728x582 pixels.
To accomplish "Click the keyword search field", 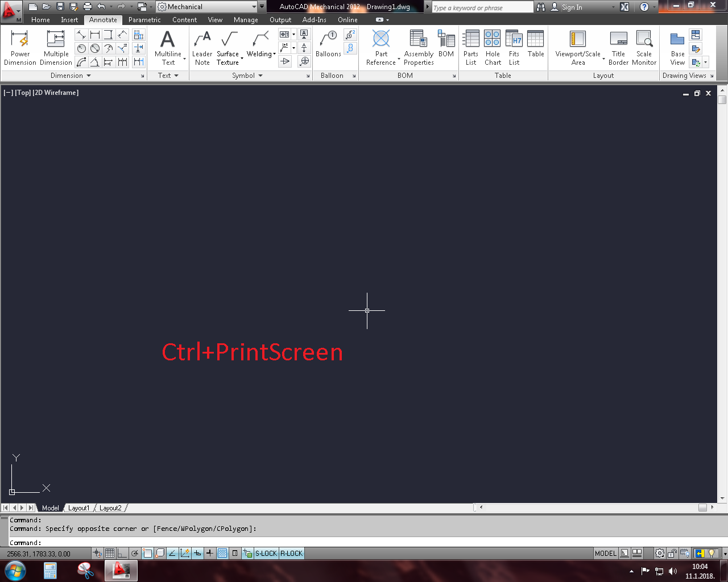I will point(482,7).
